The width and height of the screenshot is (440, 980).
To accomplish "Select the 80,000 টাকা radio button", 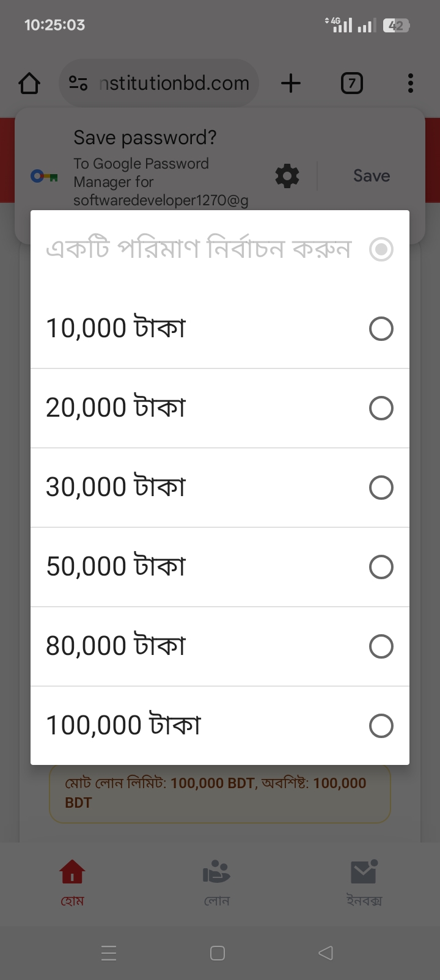I will (381, 646).
